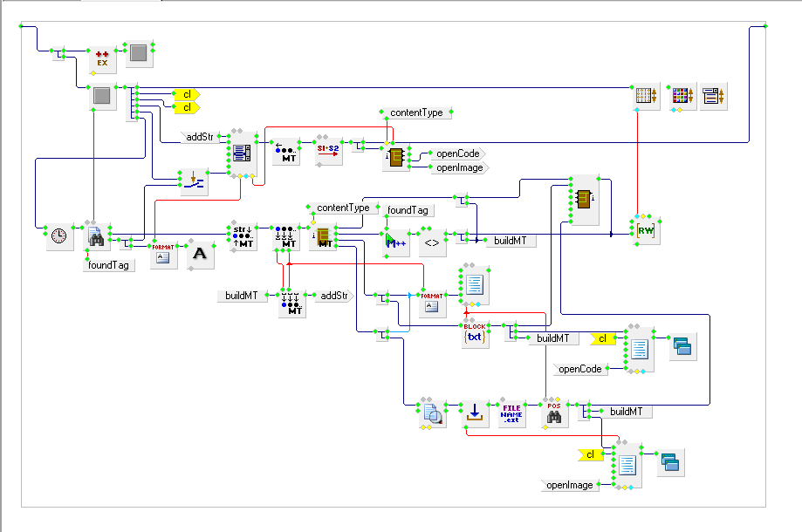Select the plain dotted grid element above the red line
This screenshot has width=802, height=532.
[x=646, y=96]
